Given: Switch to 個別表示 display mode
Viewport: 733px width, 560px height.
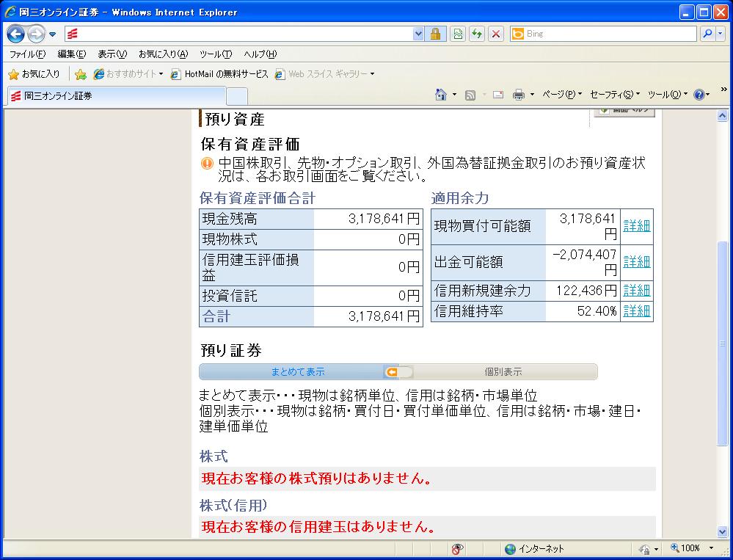Looking at the screenshot, I should point(503,372).
